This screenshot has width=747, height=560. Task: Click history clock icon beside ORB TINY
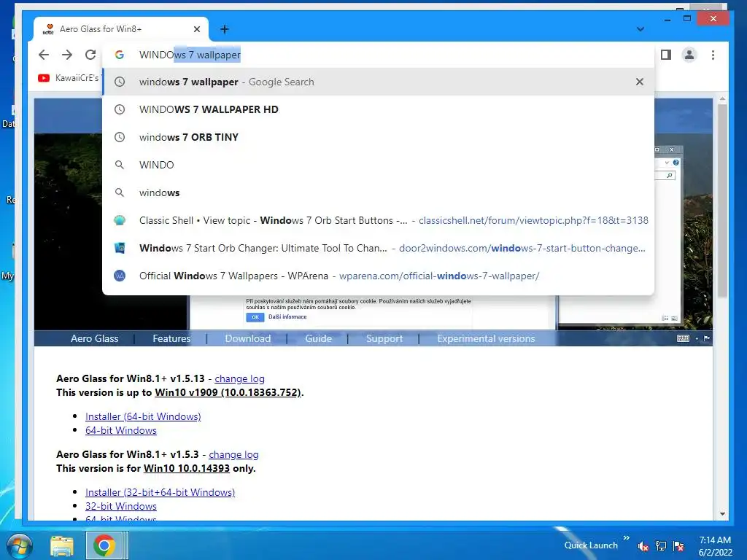point(120,137)
